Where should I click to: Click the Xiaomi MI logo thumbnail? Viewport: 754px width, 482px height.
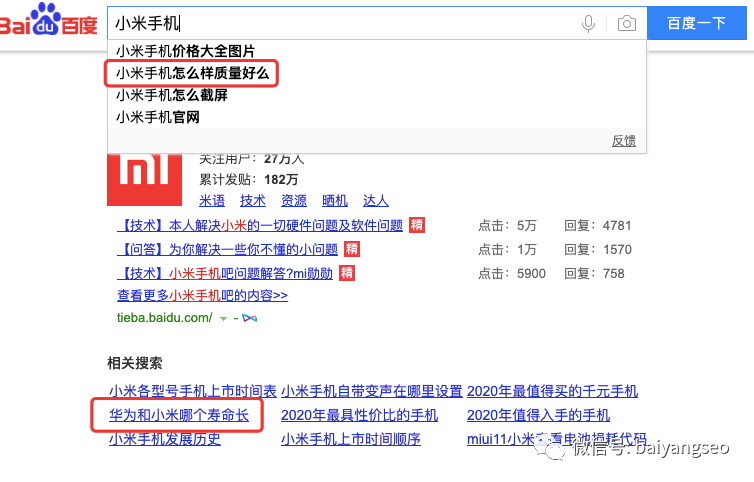pyautogui.click(x=144, y=179)
